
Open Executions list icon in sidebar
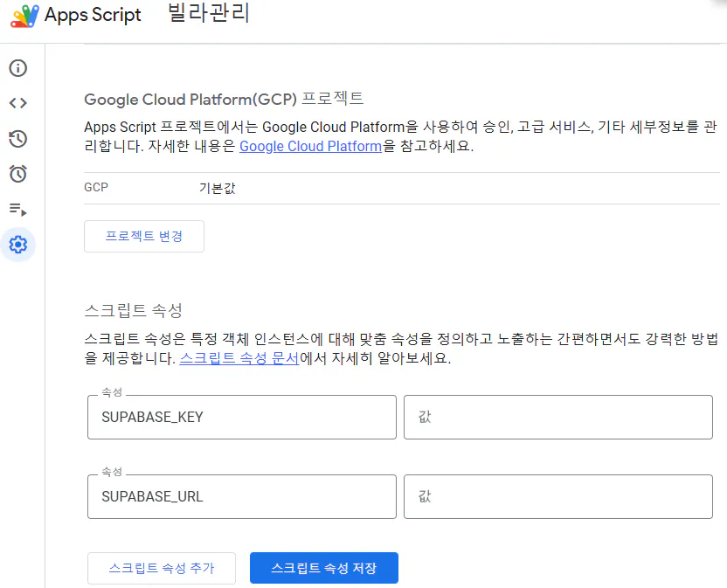click(17, 210)
